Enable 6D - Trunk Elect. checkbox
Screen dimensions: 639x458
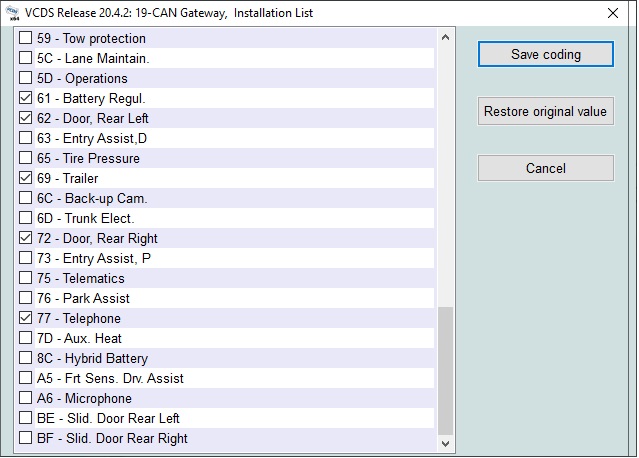pyautogui.click(x=25, y=218)
